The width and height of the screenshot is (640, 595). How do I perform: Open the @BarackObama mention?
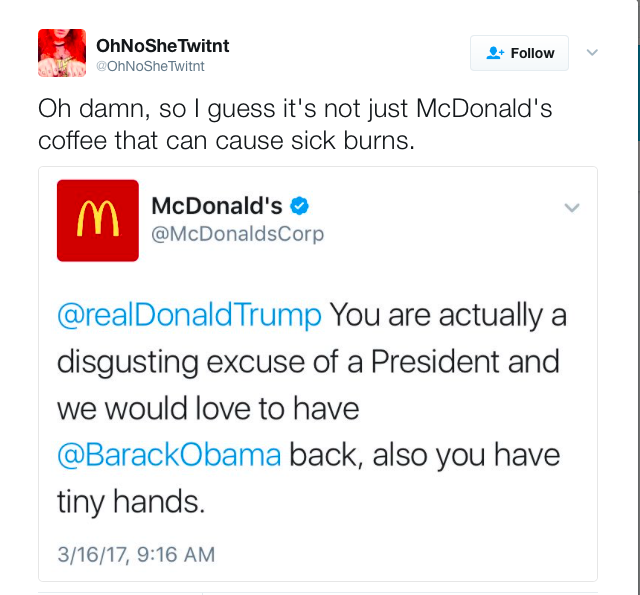[x=169, y=456]
